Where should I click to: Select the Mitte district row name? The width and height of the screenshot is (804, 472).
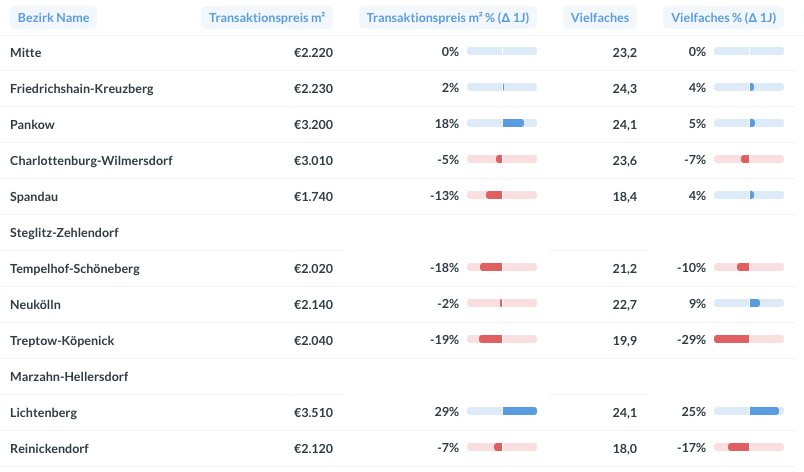click(26, 52)
